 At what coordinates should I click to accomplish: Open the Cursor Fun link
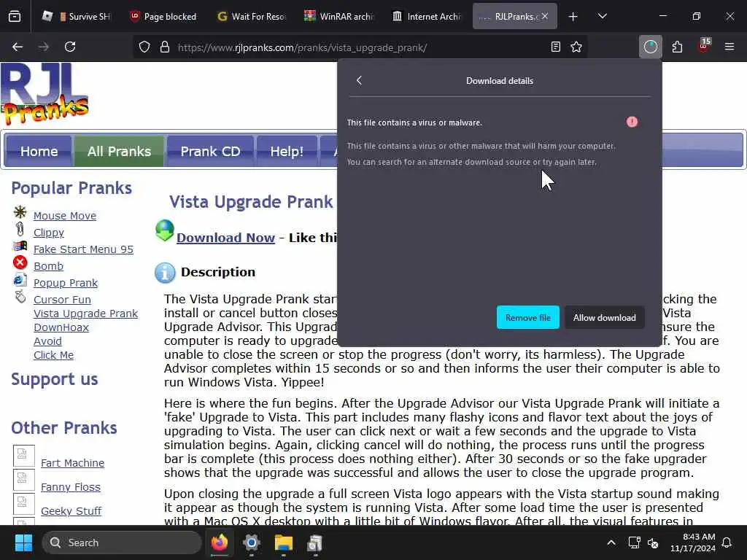coord(62,300)
